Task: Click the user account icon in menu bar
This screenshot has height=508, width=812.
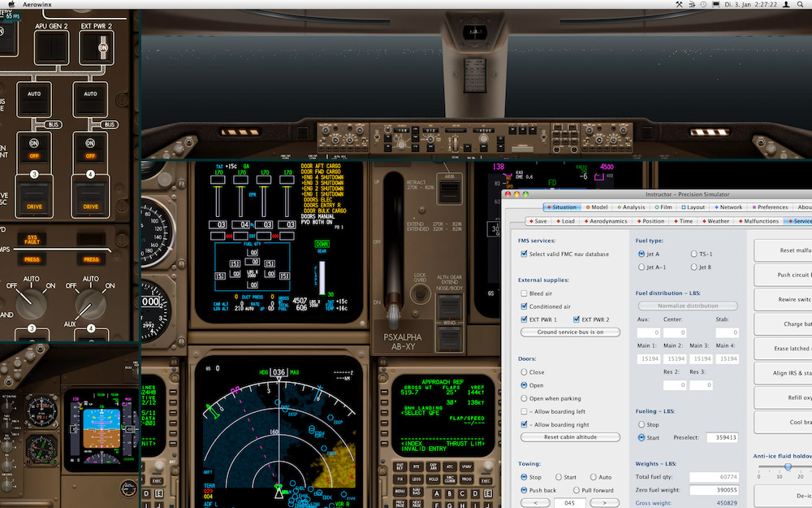Action: [x=786, y=4]
